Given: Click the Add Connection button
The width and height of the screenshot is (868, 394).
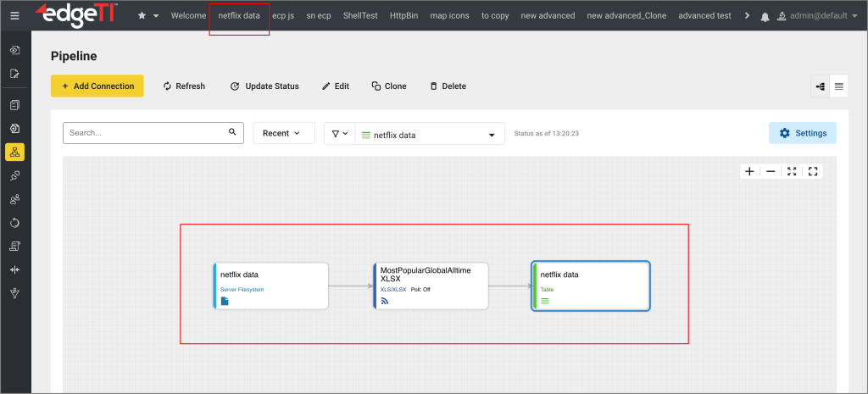Looking at the screenshot, I should 97,86.
